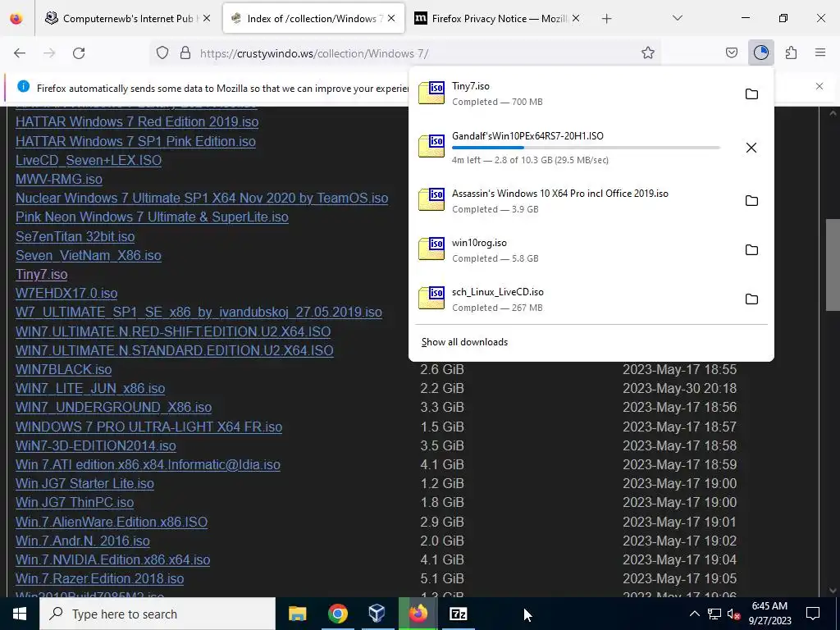Open the Windows Start menu
This screenshot has width=840, height=630.
click(x=20, y=614)
